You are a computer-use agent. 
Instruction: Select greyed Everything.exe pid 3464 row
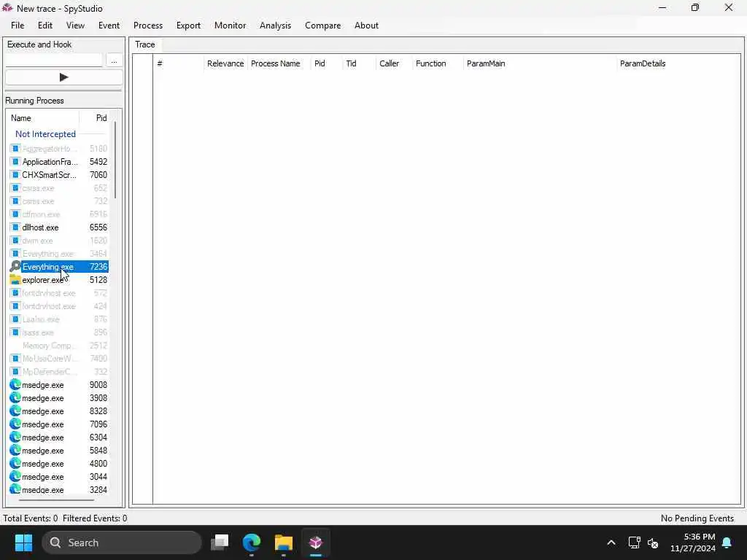click(58, 253)
